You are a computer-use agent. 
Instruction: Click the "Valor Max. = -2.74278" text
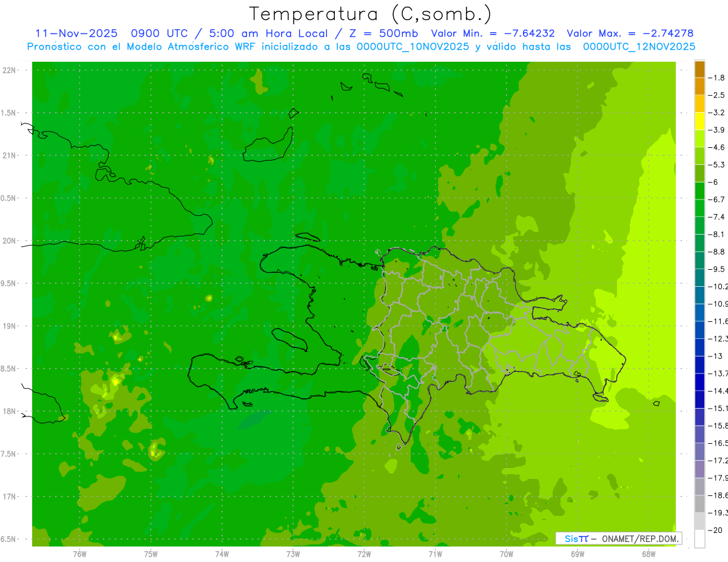coord(630,33)
